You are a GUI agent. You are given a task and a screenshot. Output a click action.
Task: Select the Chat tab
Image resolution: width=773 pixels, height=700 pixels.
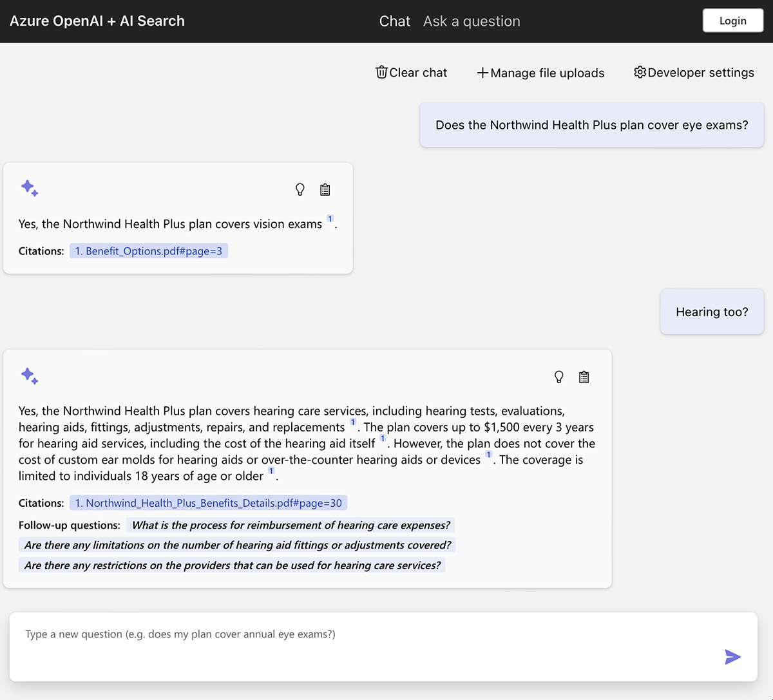point(394,21)
